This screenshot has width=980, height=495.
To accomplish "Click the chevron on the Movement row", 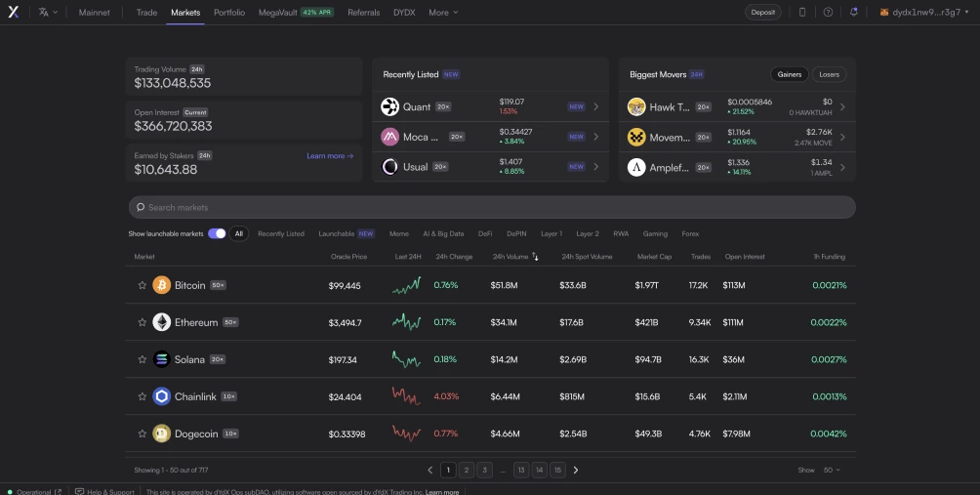I will click(842, 137).
